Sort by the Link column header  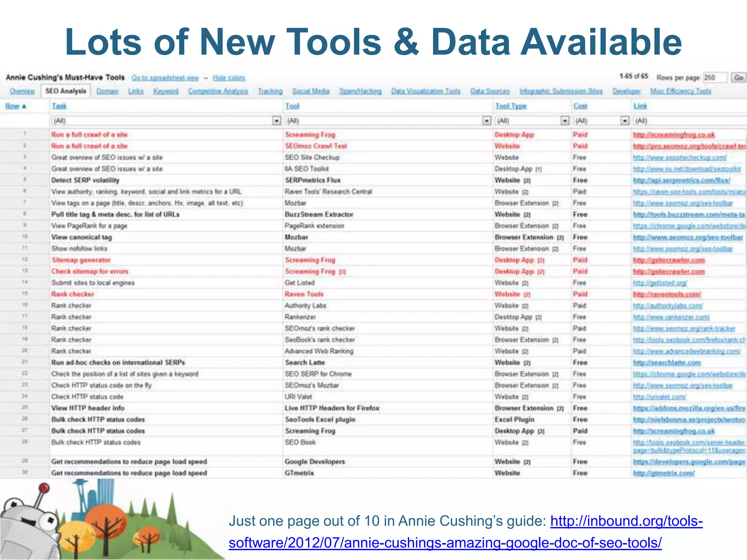tap(640, 106)
